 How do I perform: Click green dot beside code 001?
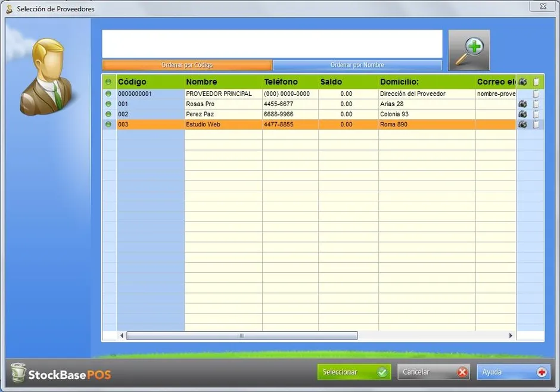pyautogui.click(x=108, y=104)
